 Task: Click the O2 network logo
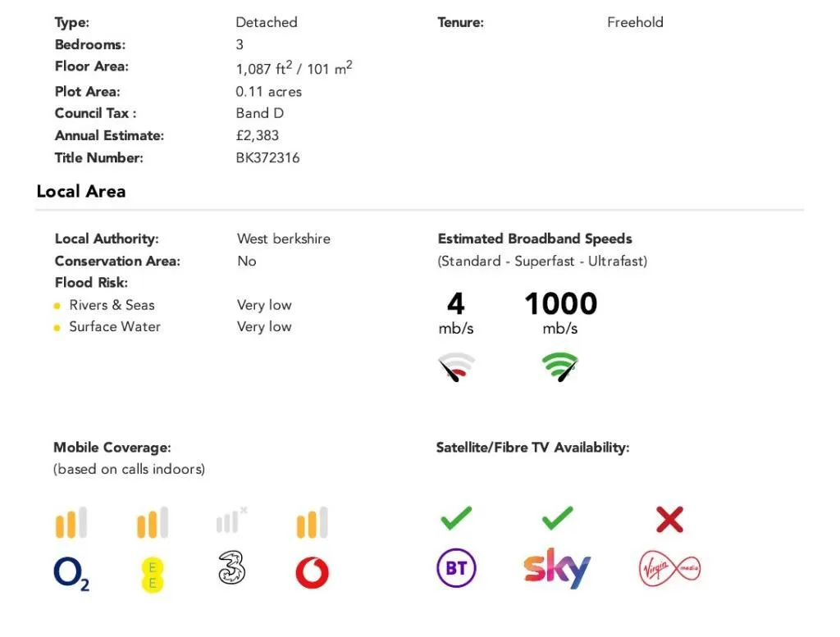(x=71, y=573)
